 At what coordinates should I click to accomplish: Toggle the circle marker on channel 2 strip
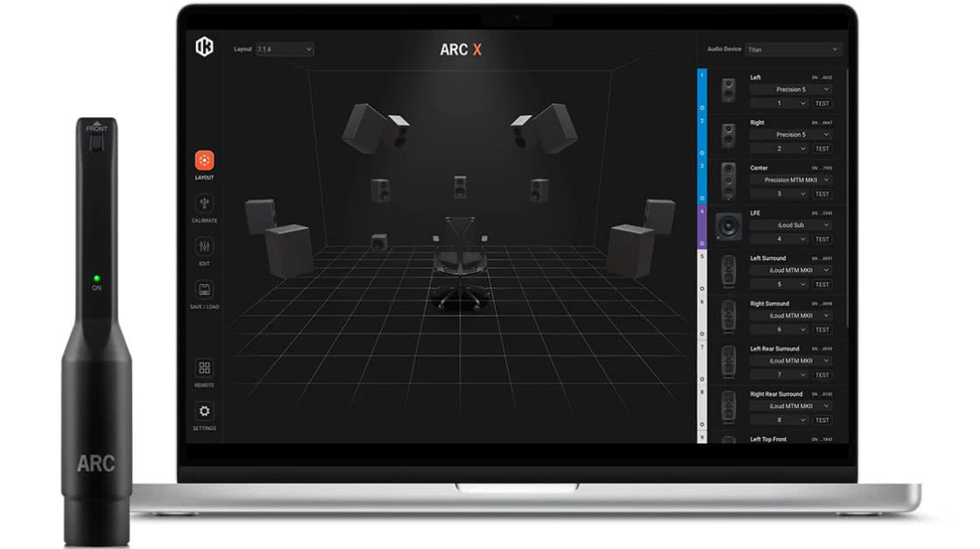pos(702,153)
